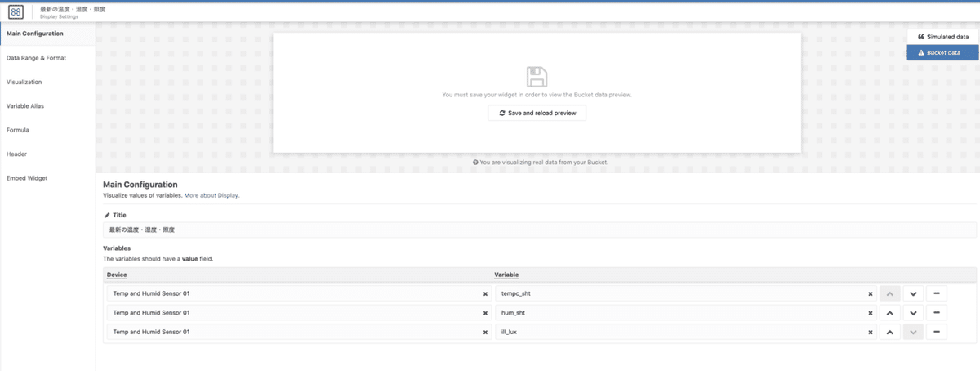This screenshot has width=980, height=371.
Task: Click the 'visualizing real data' notice
Action: pos(540,163)
